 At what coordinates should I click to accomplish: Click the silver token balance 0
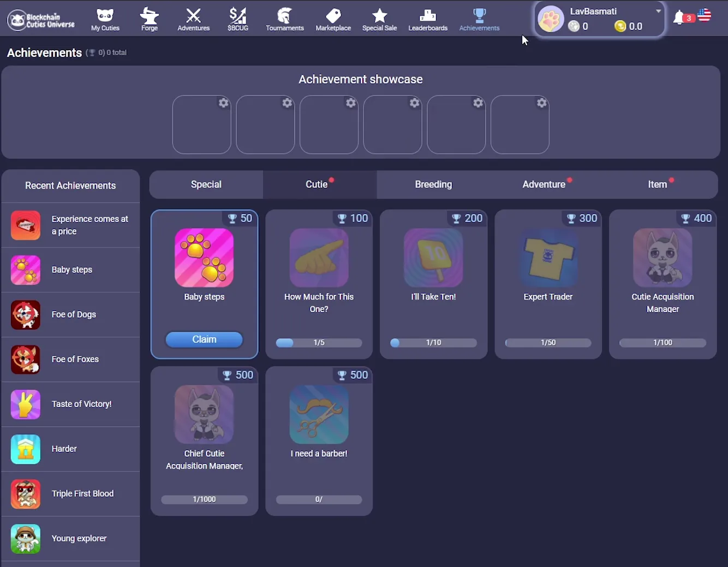[x=578, y=26]
